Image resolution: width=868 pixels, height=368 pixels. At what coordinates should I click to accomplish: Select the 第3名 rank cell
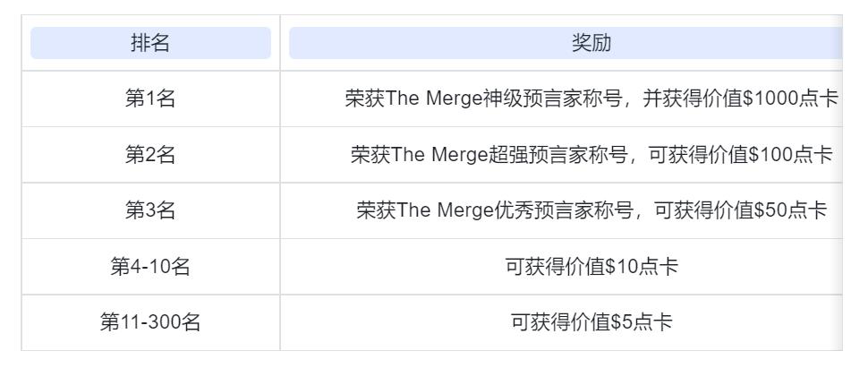pos(150,210)
